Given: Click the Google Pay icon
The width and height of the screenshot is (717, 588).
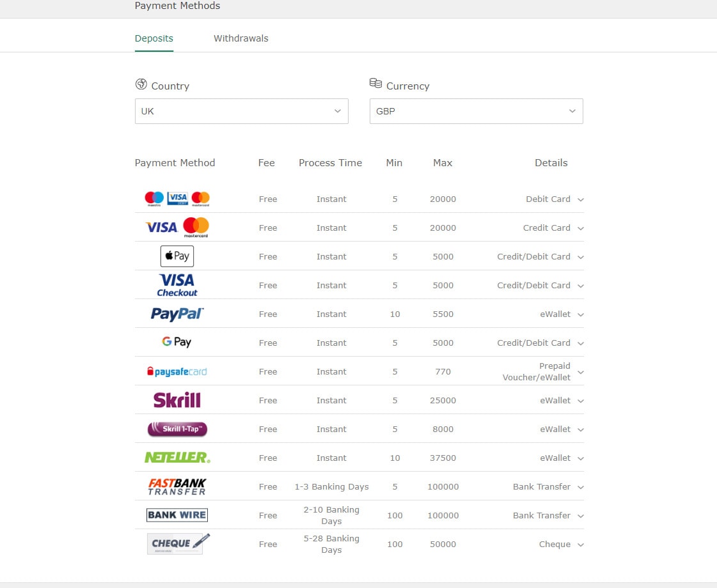Looking at the screenshot, I should (177, 343).
